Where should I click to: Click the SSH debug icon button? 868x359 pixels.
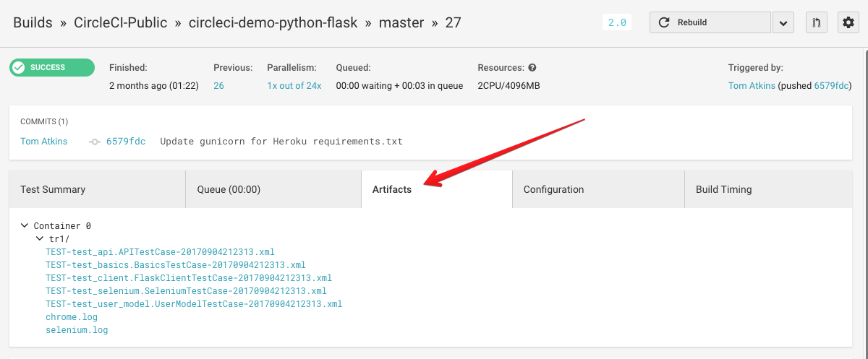pyautogui.click(x=816, y=22)
